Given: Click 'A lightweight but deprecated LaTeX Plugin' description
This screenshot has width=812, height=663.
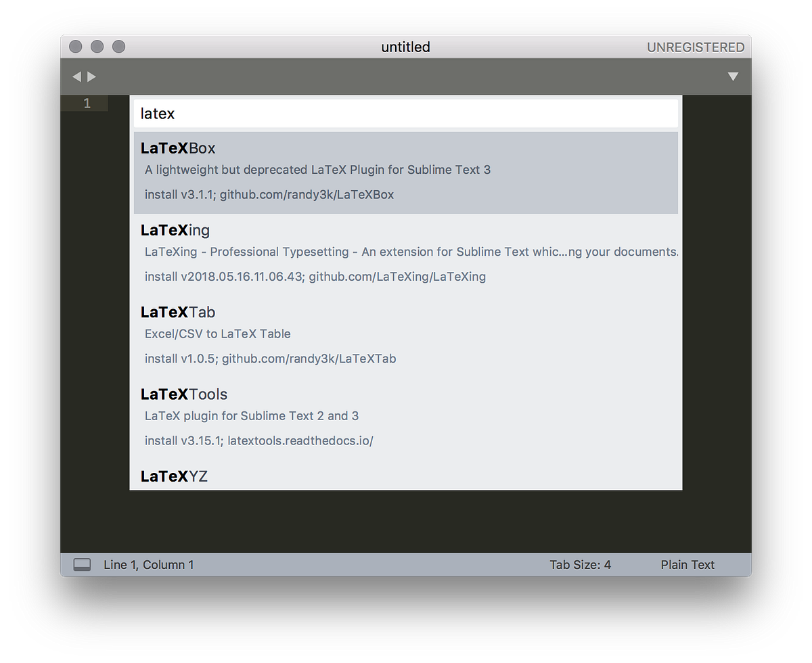Looking at the screenshot, I should click(318, 170).
